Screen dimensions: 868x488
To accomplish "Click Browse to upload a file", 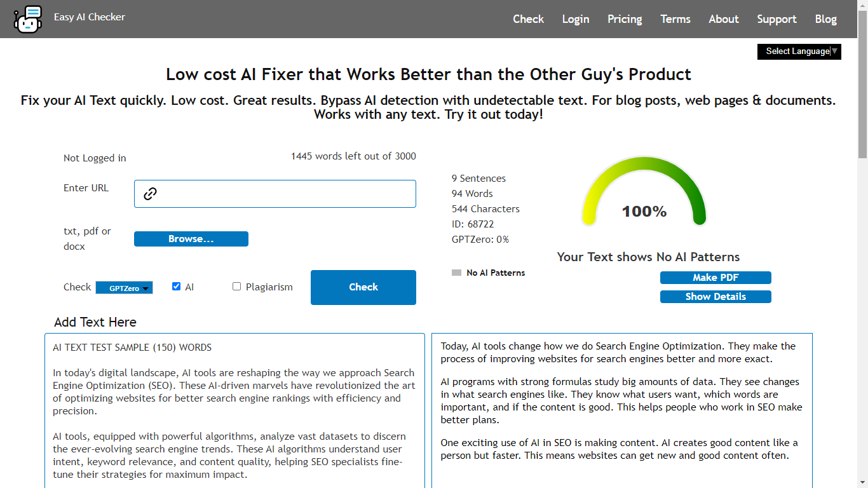I will click(191, 239).
